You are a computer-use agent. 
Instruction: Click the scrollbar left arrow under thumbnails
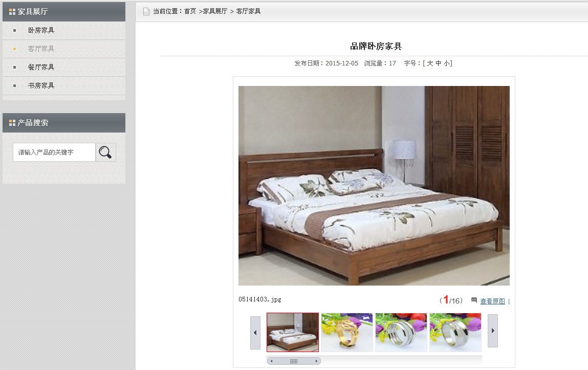272,361
